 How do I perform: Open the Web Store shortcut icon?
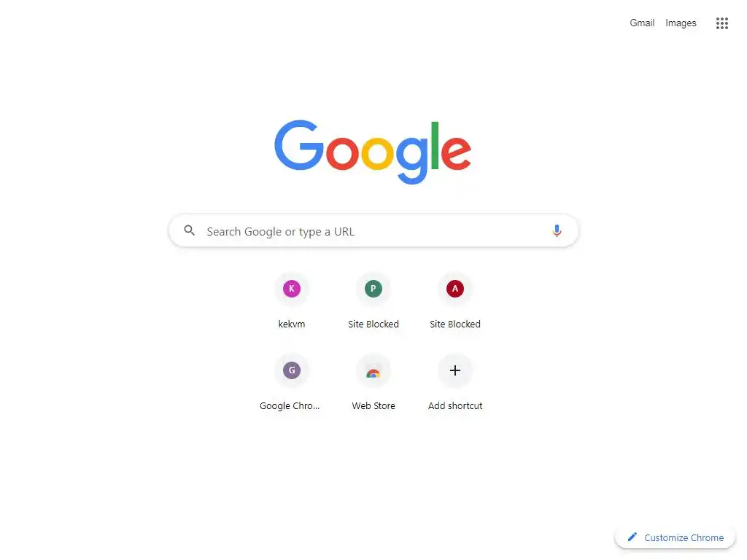373,370
